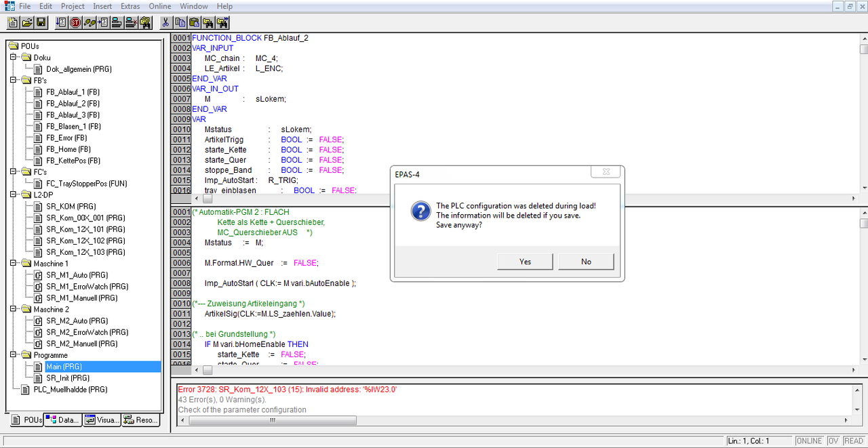Image resolution: width=868 pixels, height=448 pixels.
Task: Collapse the L2-DP folder node
Action: (14, 195)
